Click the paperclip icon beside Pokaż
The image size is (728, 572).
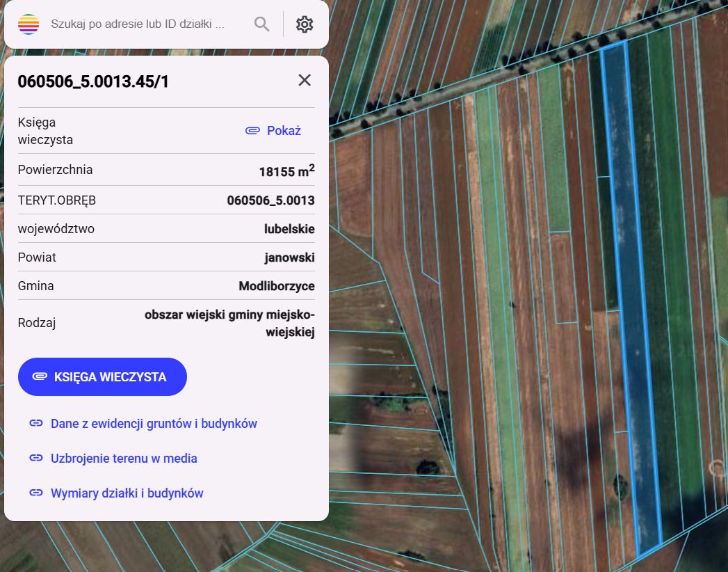pyautogui.click(x=252, y=131)
